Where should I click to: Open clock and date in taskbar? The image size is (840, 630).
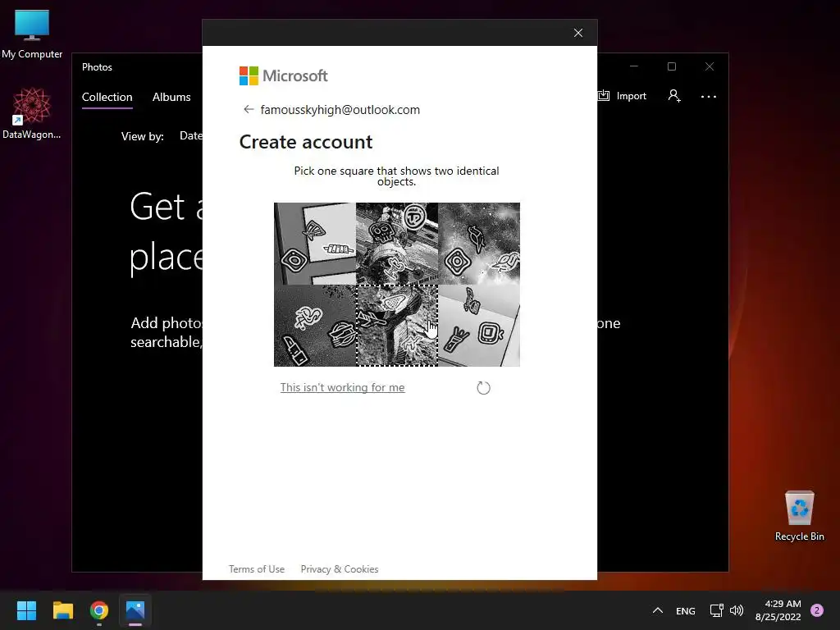(x=778, y=610)
